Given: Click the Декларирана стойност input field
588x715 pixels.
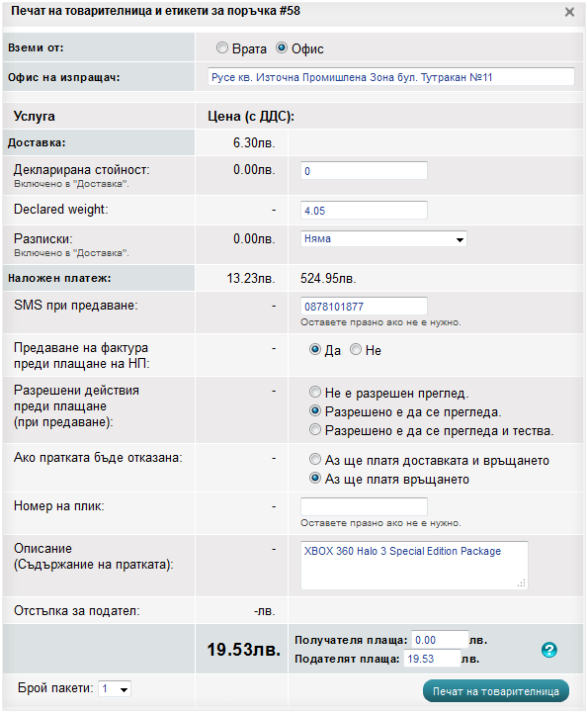Looking at the screenshot, I should [x=364, y=171].
